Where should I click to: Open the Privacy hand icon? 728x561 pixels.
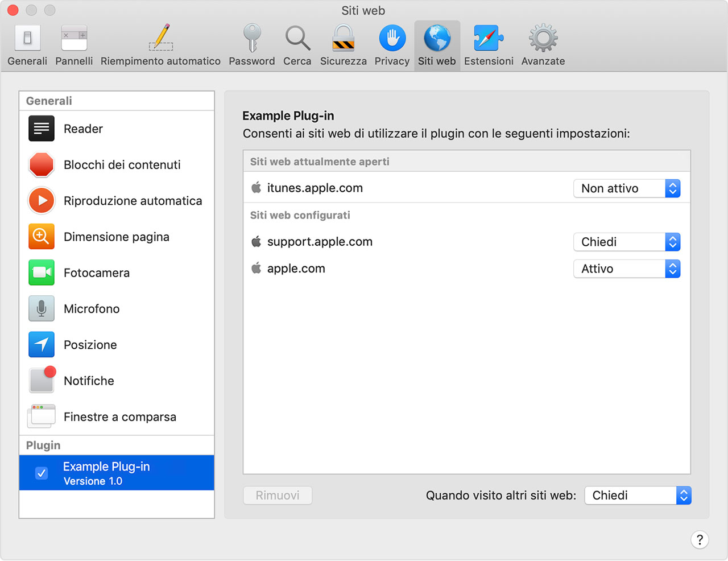392,38
